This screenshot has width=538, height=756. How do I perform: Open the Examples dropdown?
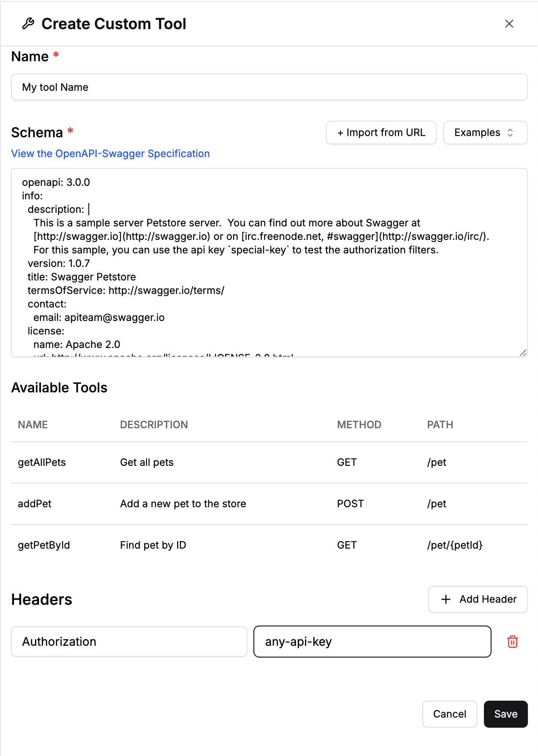click(x=485, y=133)
